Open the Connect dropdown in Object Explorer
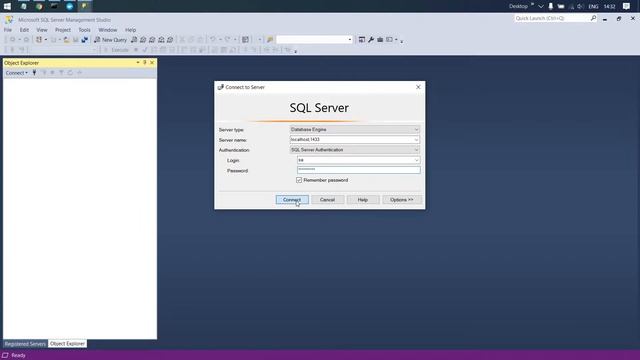This screenshot has width=640, height=360. pos(17,73)
